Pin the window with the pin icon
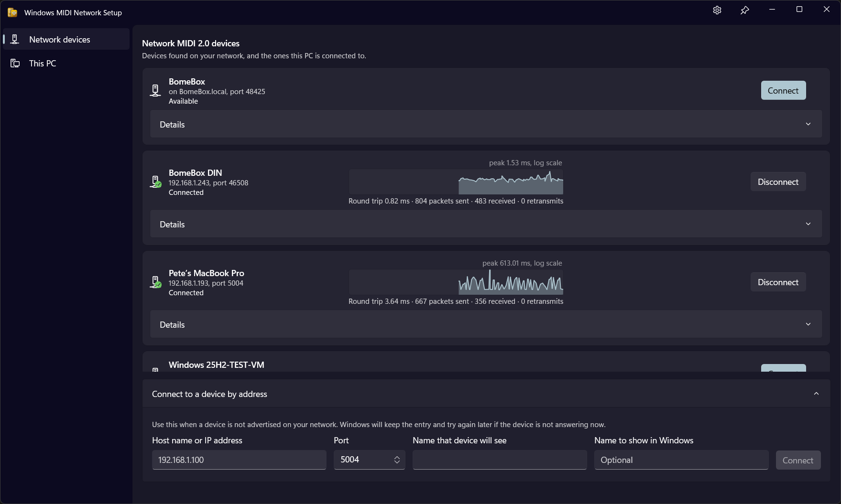This screenshot has width=841, height=504. coord(744,10)
